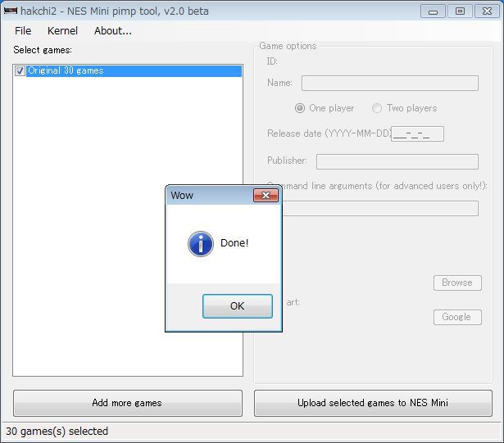Click Upload selected games to NES Mini
This screenshot has height=443, width=504.
373,403
